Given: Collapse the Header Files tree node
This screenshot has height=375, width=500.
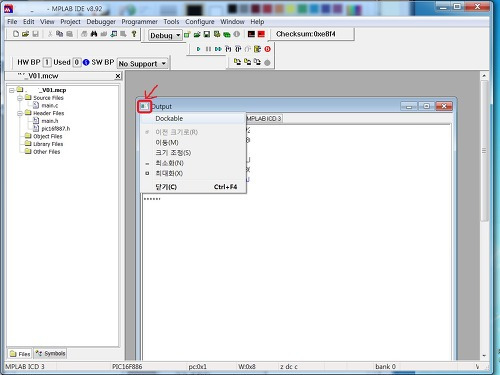Looking at the screenshot, I should [20, 113].
